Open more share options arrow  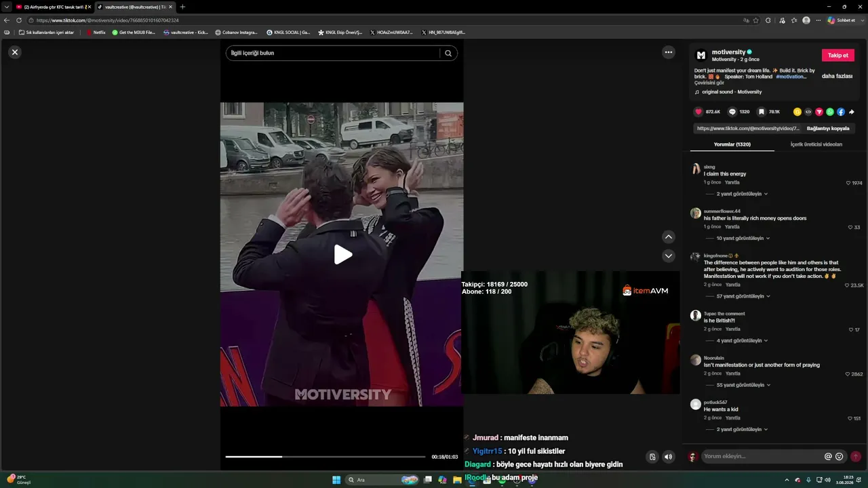[x=852, y=112]
